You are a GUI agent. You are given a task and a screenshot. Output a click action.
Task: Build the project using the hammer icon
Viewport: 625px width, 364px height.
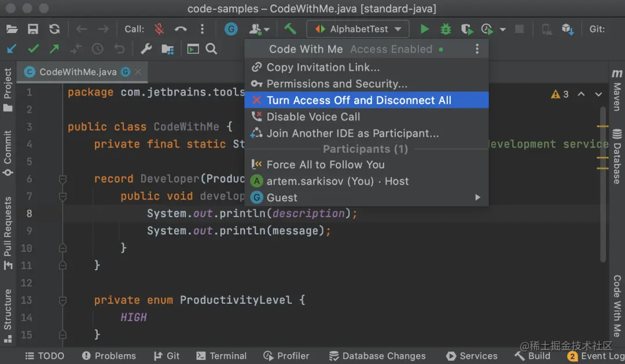tap(289, 28)
